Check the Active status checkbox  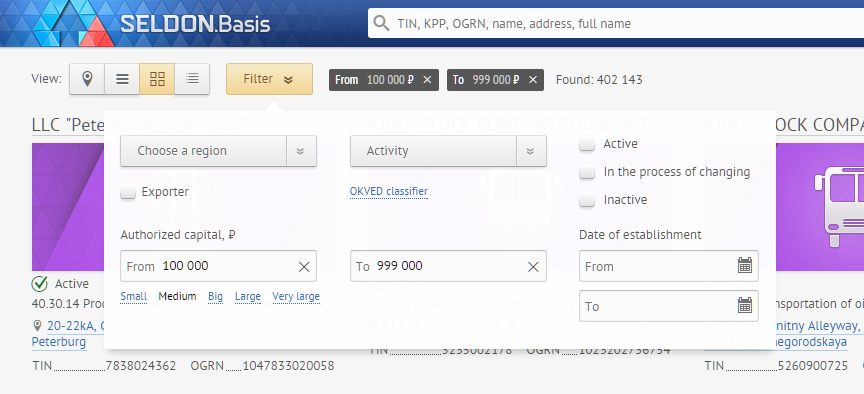point(587,144)
